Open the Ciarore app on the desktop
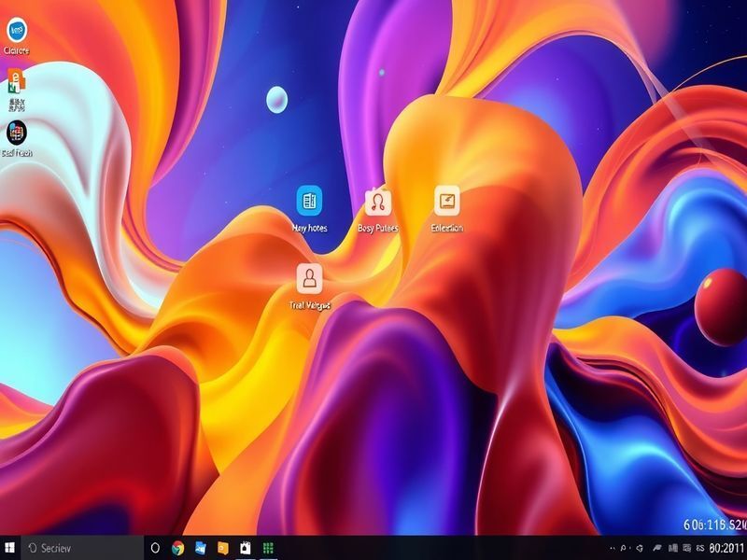 (x=15, y=28)
